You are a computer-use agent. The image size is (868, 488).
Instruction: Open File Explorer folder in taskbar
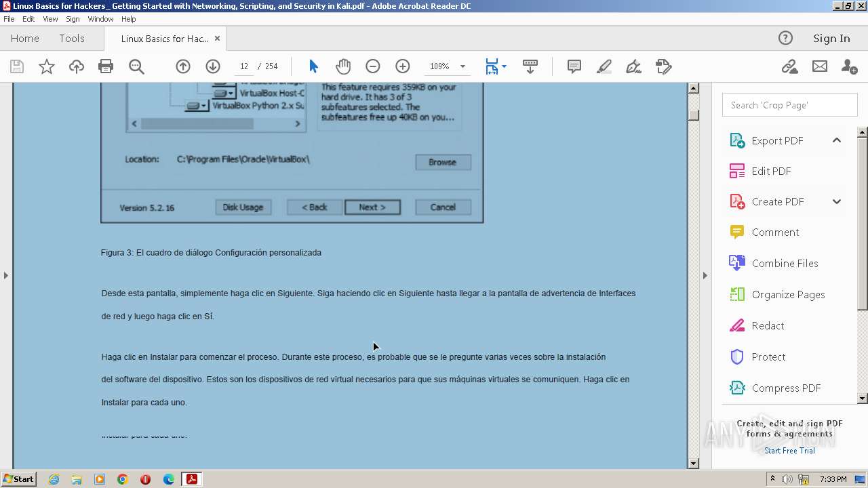click(77, 479)
